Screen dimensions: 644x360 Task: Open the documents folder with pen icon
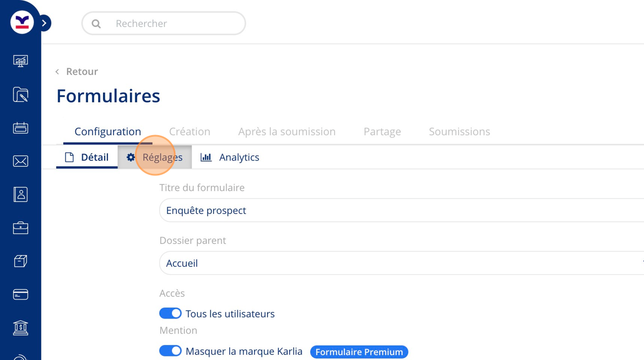point(21,94)
